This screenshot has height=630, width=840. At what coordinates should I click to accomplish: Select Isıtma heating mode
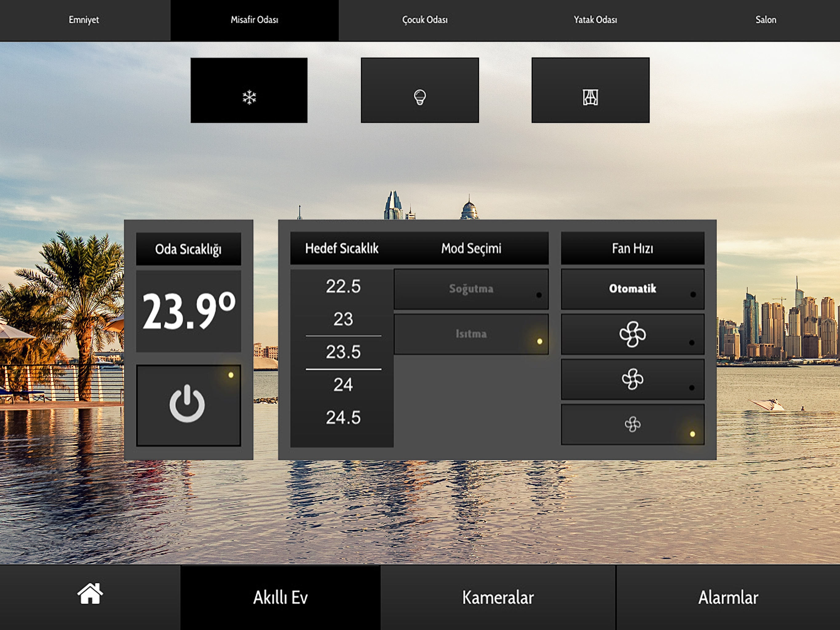point(471,334)
